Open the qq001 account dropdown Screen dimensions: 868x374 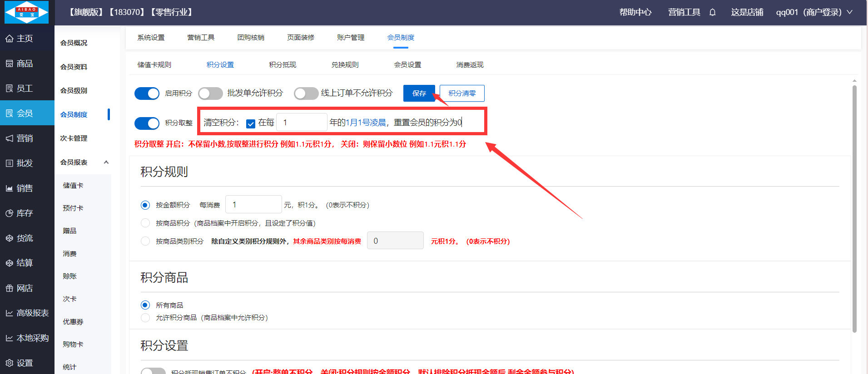(813, 12)
